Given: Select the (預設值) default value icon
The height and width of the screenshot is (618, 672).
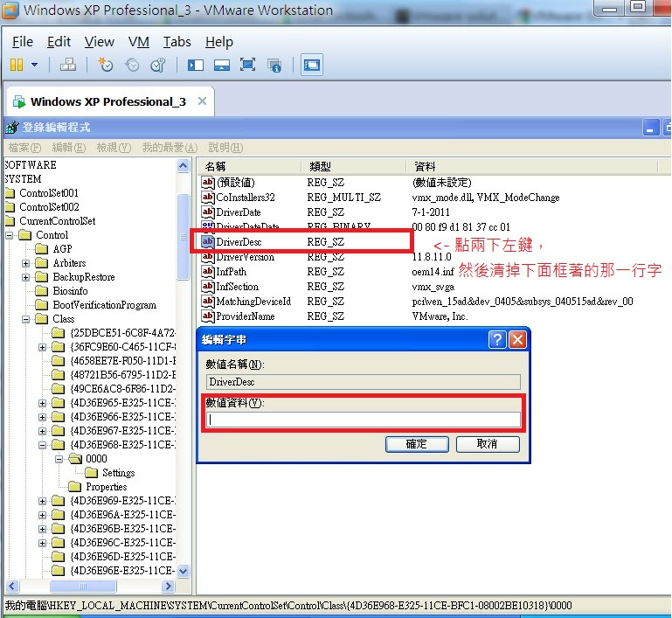Looking at the screenshot, I should 207,183.
